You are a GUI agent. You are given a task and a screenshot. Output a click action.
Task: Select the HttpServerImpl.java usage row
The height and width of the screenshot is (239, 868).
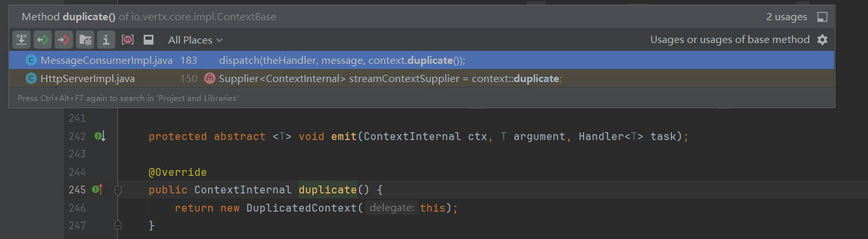coord(422,78)
